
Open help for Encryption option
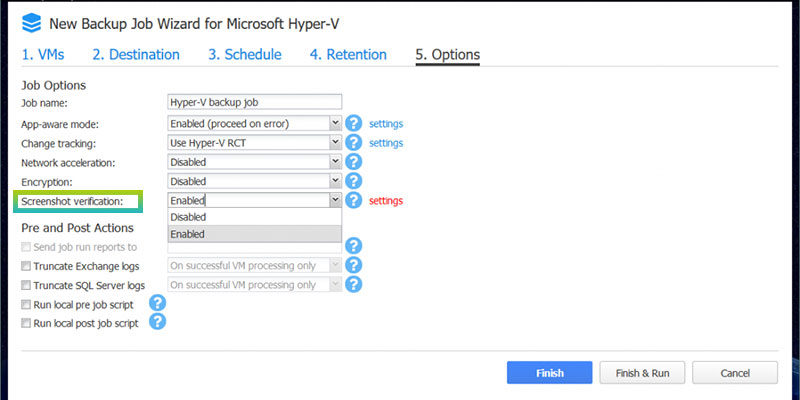pyautogui.click(x=353, y=181)
